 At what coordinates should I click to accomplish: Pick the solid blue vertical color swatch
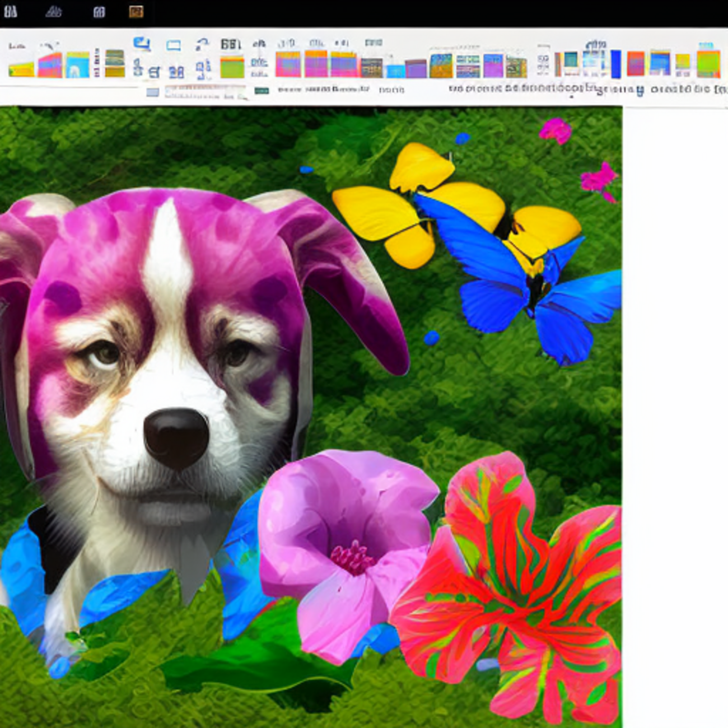click(615, 64)
